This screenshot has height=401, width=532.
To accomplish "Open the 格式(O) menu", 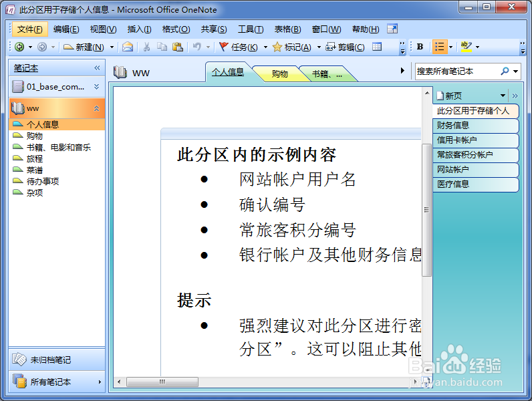I will (x=176, y=29).
